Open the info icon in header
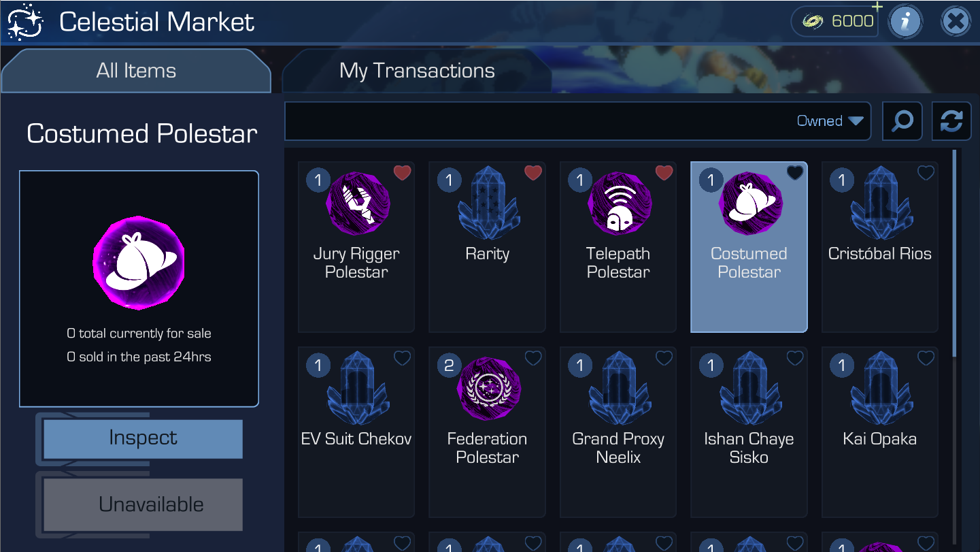980x552 pixels. point(905,22)
